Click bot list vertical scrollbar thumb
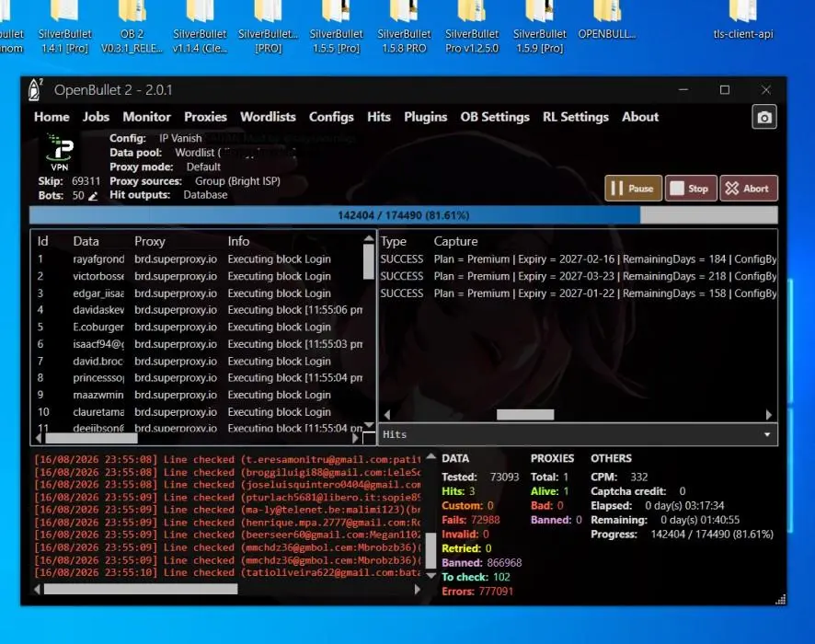Viewport: 815px width, 644px height. pyautogui.click(x=369, y=261)
